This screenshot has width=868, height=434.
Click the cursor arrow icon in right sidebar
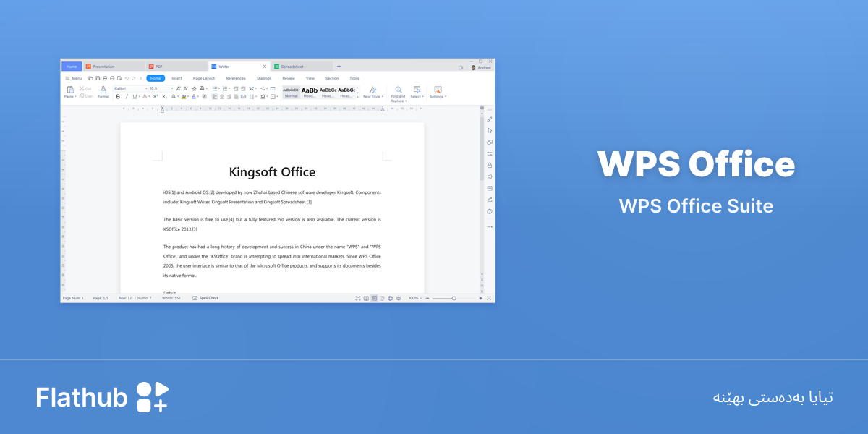(490, 131)
